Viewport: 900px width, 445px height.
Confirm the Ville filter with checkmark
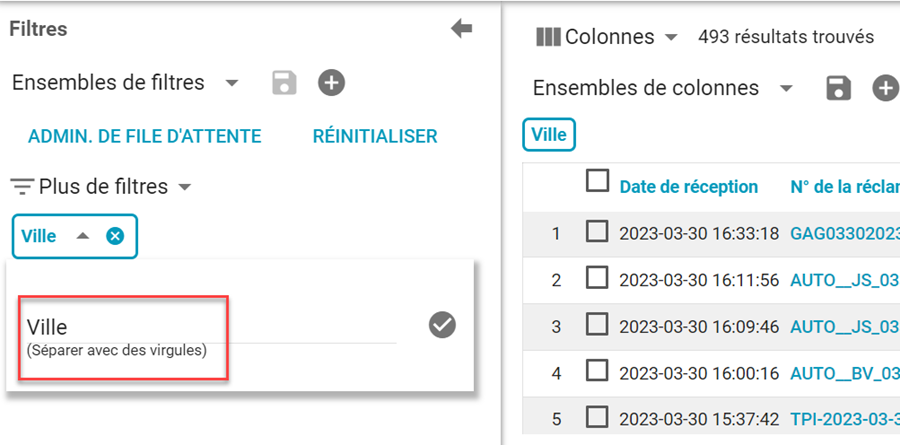coord(442,325)
